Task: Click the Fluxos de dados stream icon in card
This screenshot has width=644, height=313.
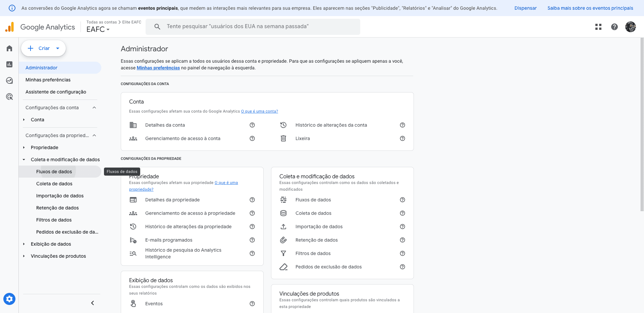Action: click(x=283, y=200)
